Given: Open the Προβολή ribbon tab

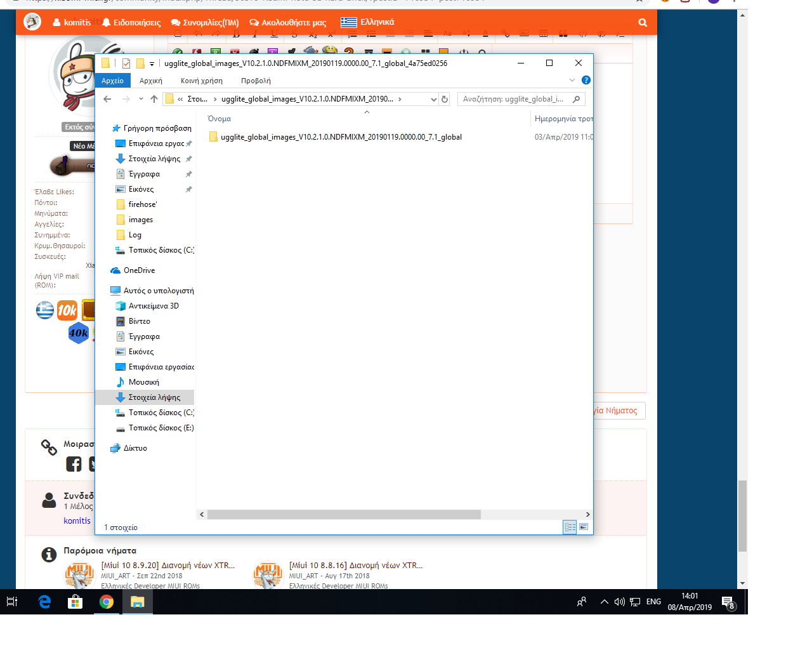Looking at the screenshot, I should (x=256, y=81).
